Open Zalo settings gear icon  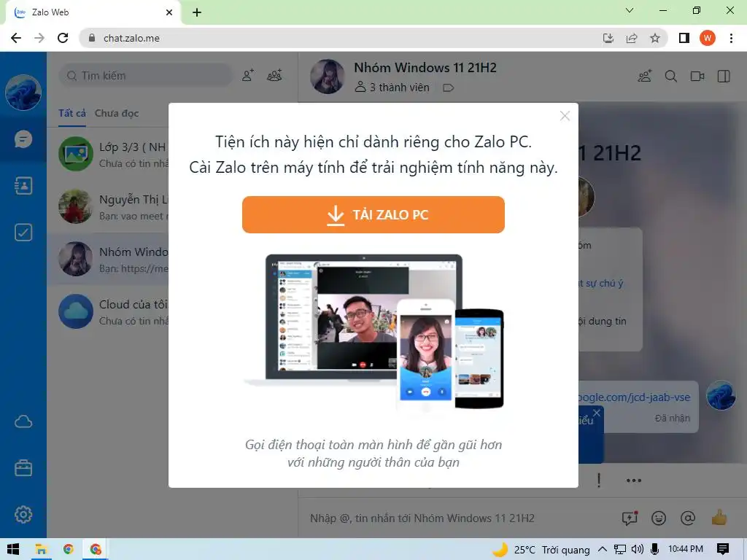click(x=23, y=514)
